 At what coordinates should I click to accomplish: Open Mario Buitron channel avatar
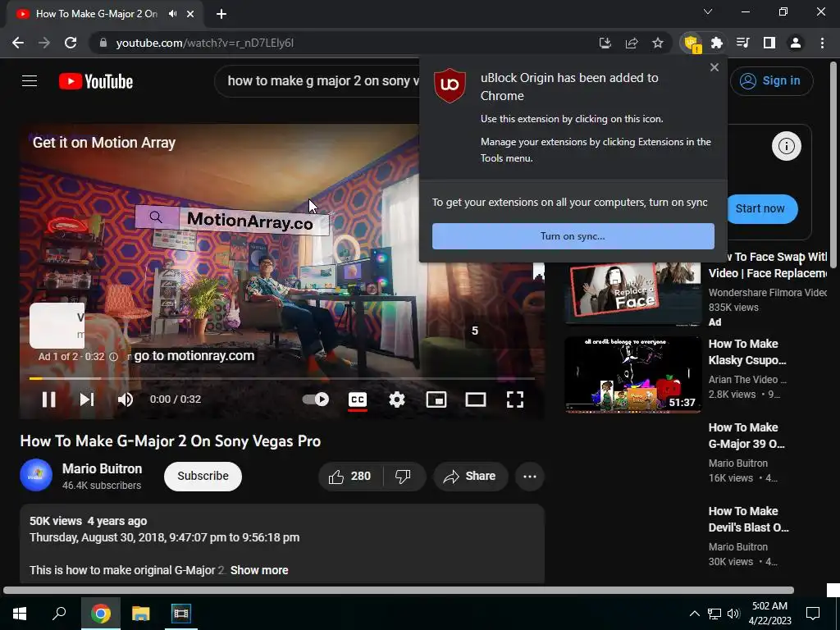coord(36,475)
